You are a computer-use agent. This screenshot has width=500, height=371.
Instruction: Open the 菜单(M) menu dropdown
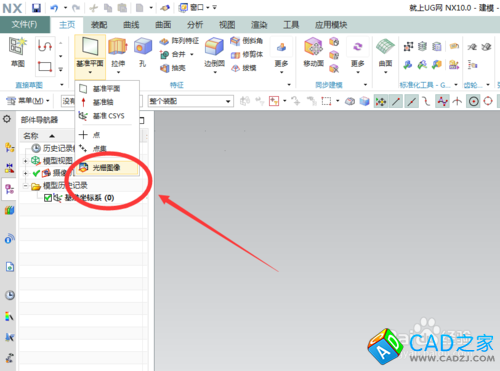pyautogui.click(x=28, y=101)
